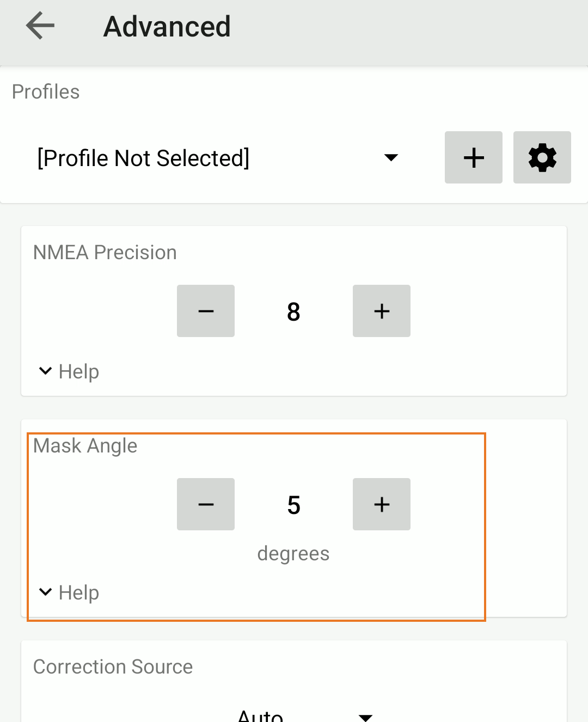
Task: Click the profile dropdown arrow
Action: (391, 158)
